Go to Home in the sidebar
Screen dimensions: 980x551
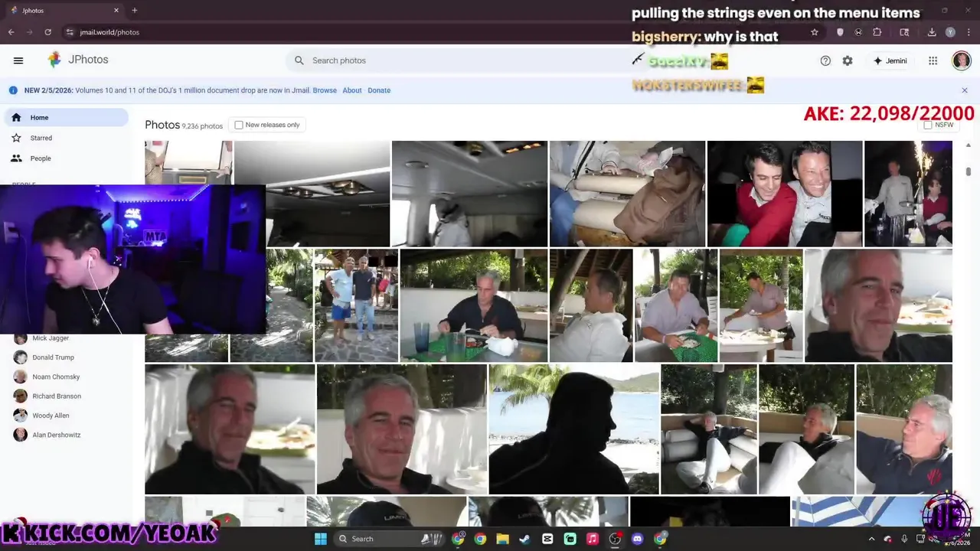(66, 117)
